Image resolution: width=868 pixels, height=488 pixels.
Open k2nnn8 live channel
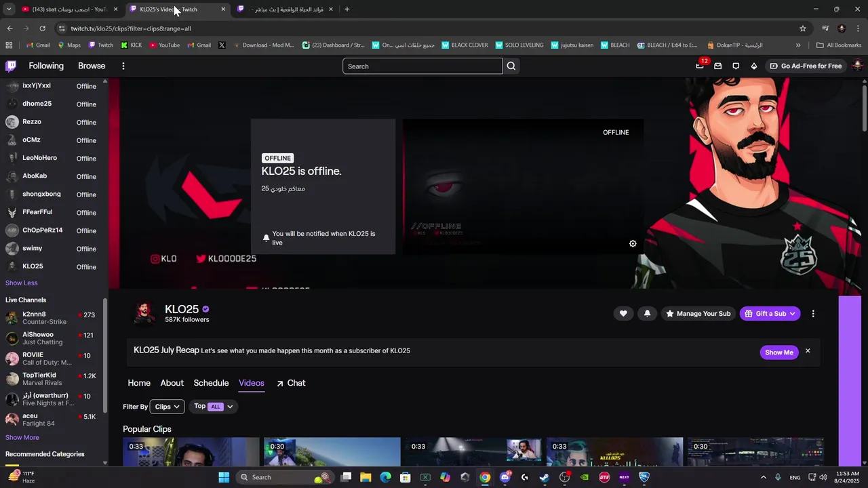point(53,318)
